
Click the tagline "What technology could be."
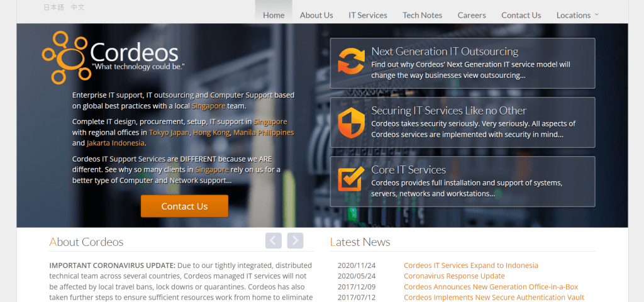click(138, 67)
